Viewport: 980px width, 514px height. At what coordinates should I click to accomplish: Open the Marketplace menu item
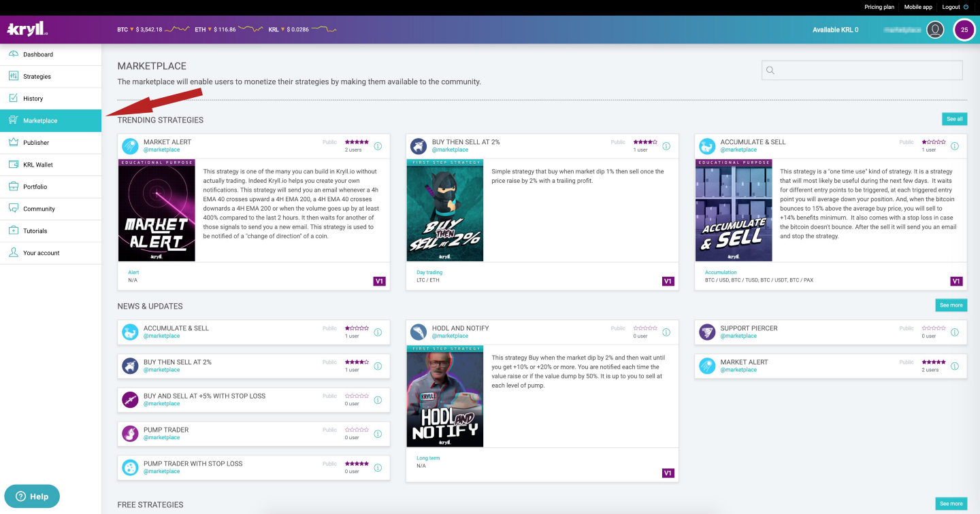(51, 120)
